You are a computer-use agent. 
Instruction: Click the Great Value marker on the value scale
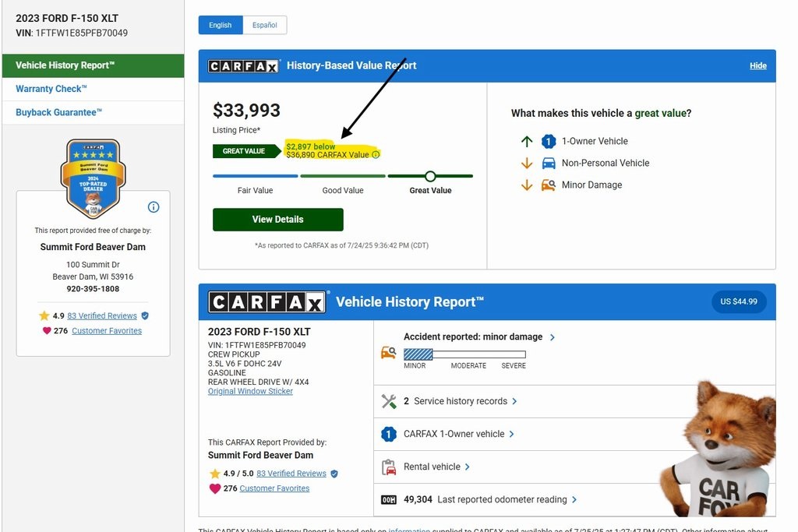point(430,176)
